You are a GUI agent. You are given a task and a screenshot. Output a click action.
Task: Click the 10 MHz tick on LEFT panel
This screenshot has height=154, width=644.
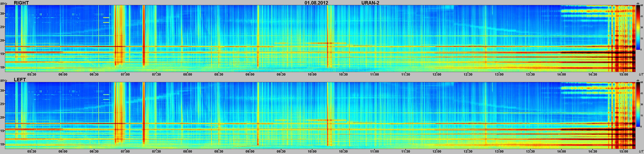[x=2, y=144]
